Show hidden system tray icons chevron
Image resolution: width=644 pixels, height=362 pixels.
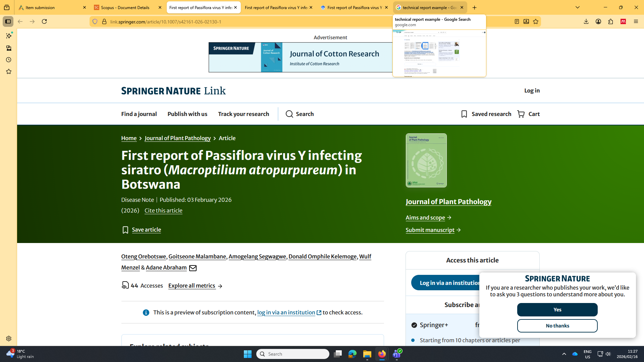click(564, 354)
